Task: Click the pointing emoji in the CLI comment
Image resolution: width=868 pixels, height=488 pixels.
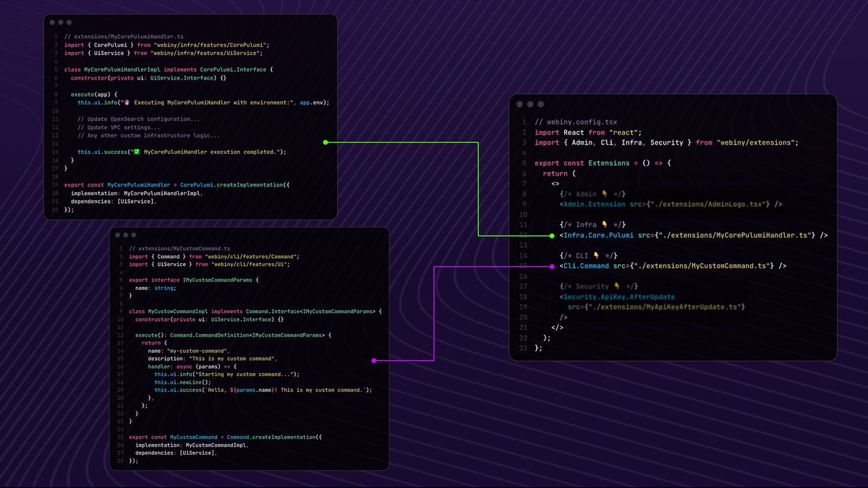Action: click(597, 255)
